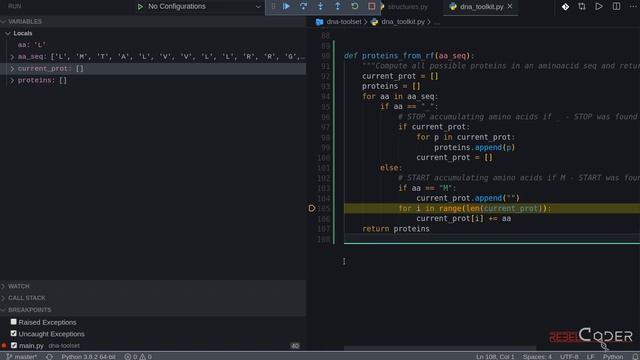Switch to the structures.py tab

pyautogui.click(x=407, y=7)
